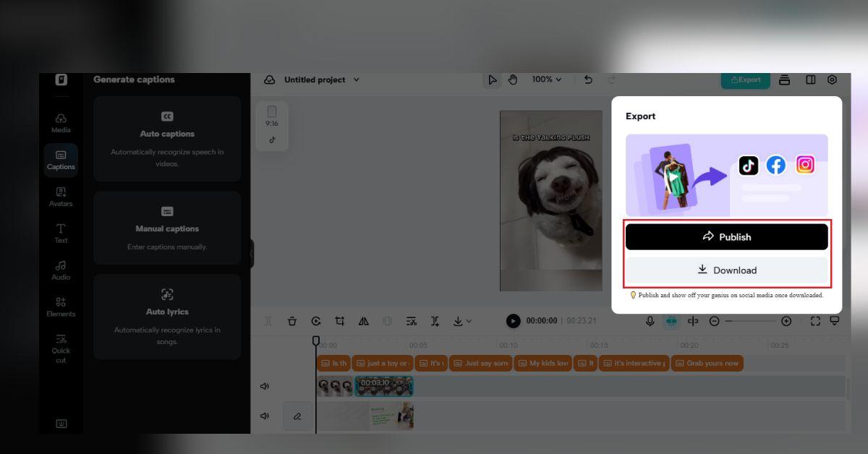Select the Auto captions option
Viewport: 868px width, 454px height.
pyautogui.click(x=167, y=139)
